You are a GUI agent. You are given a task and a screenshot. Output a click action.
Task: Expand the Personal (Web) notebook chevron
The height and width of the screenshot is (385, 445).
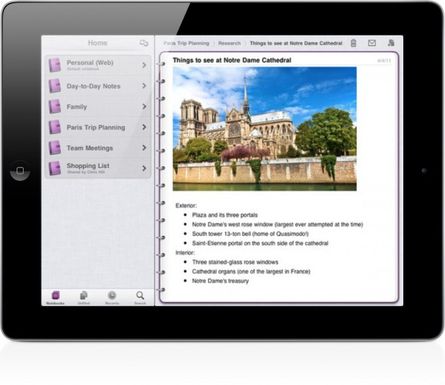(144, 65)
